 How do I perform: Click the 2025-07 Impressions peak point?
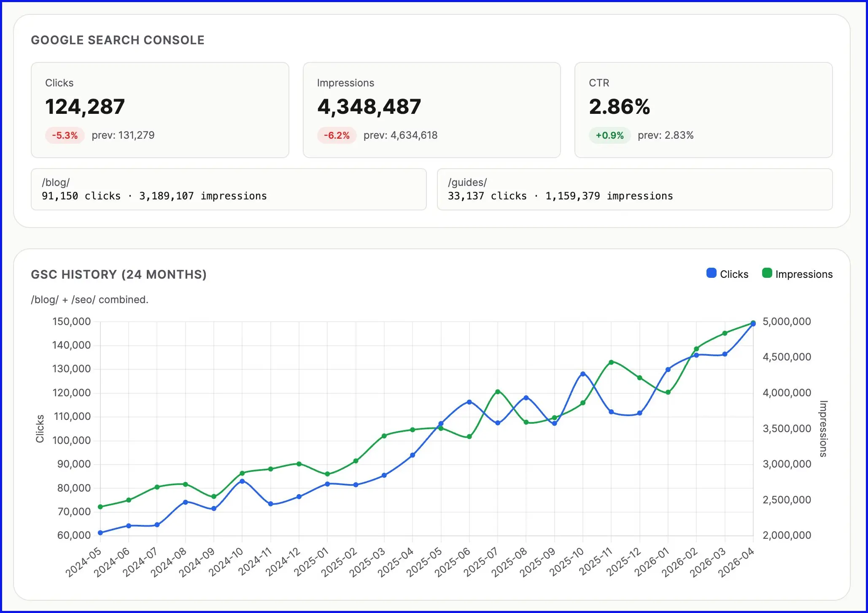(x=498, y=392)
